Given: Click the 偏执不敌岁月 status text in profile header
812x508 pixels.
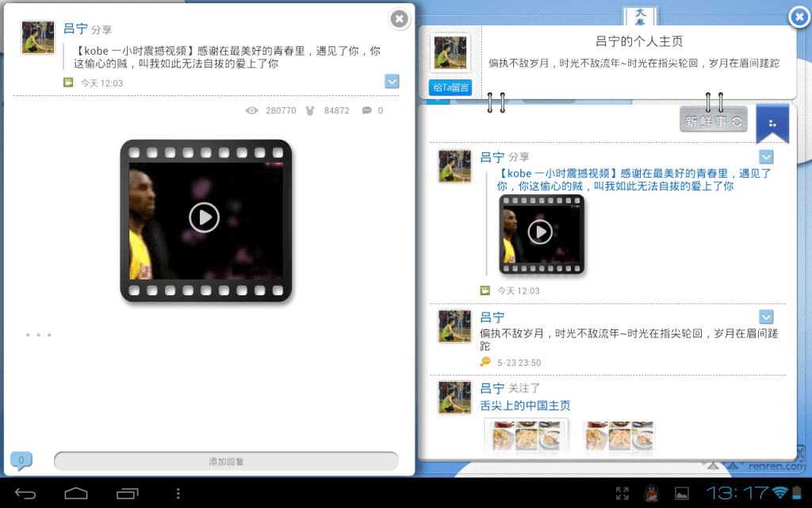Looking at the screenshot, I should (634, 63).
